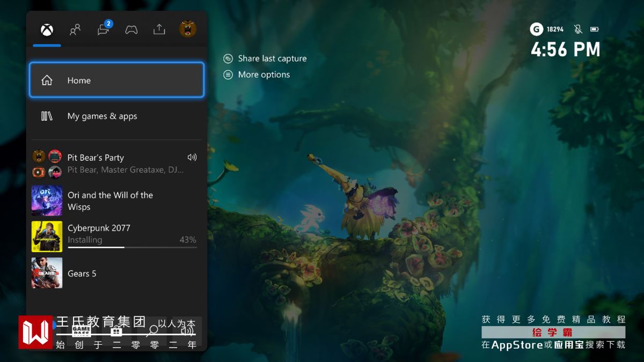Click the Cyberpunk 2077 cover art
644x362 pixels.
click(47, 237)
